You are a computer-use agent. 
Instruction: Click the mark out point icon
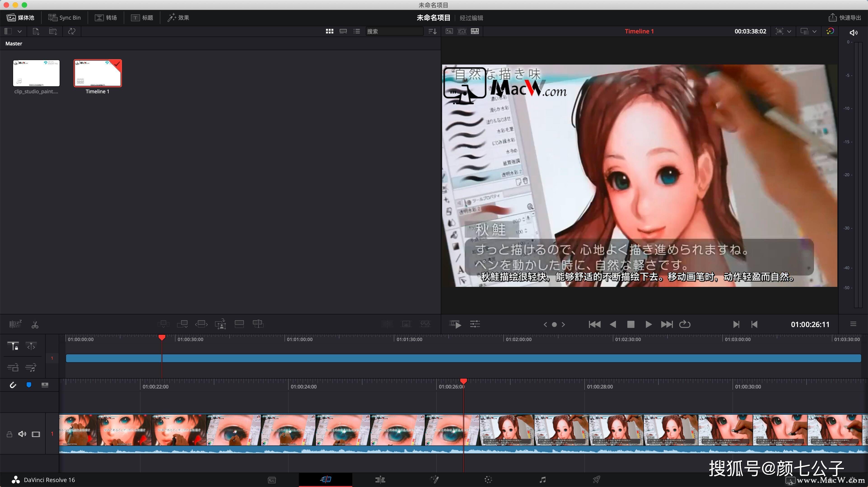754,324
